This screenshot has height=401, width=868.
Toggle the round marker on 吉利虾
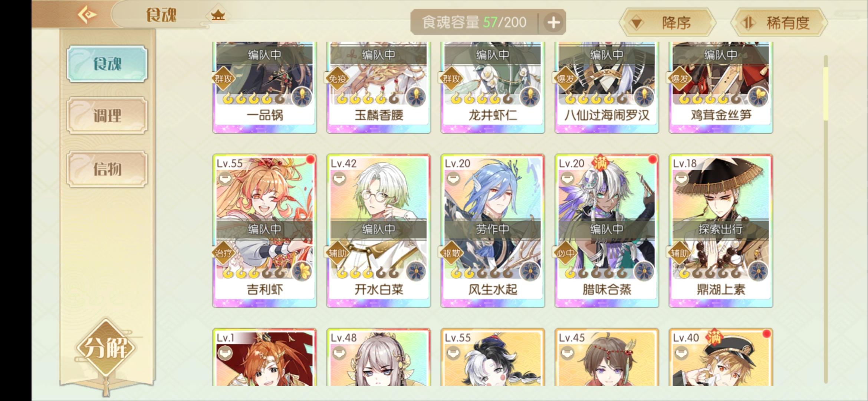pyautogui.click(x=225, y=179)
